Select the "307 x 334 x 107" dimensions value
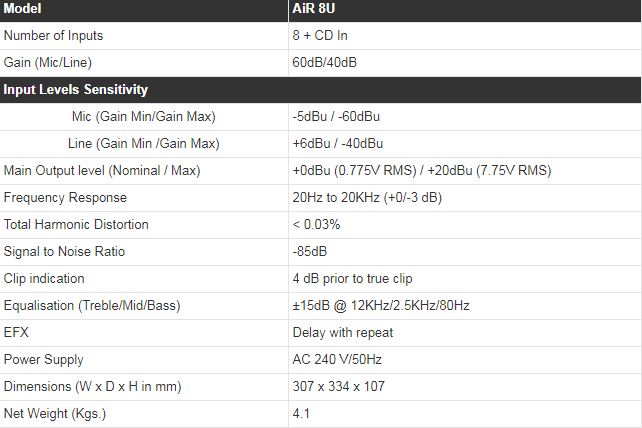 [x=337, y=386]
